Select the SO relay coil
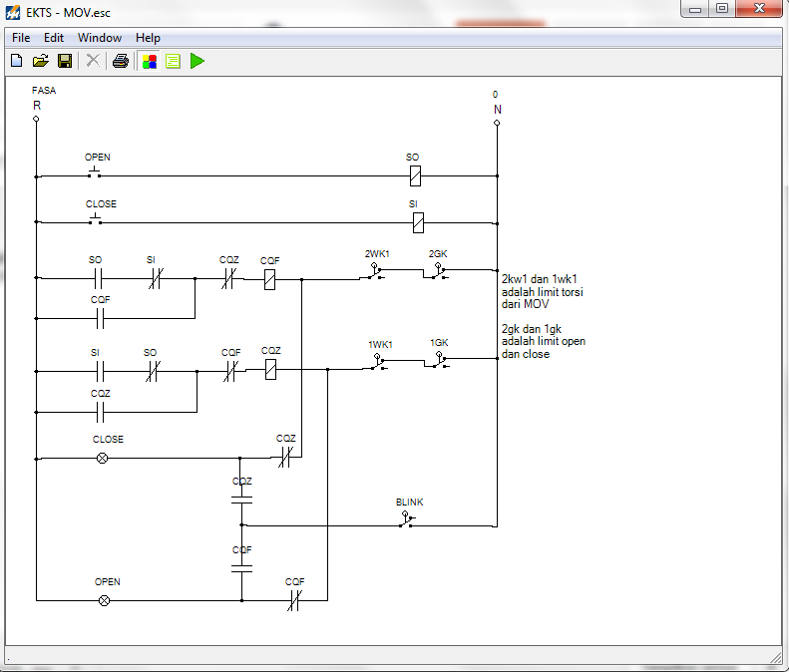This screenshot has height=672, width=789. tap(415, 176)
